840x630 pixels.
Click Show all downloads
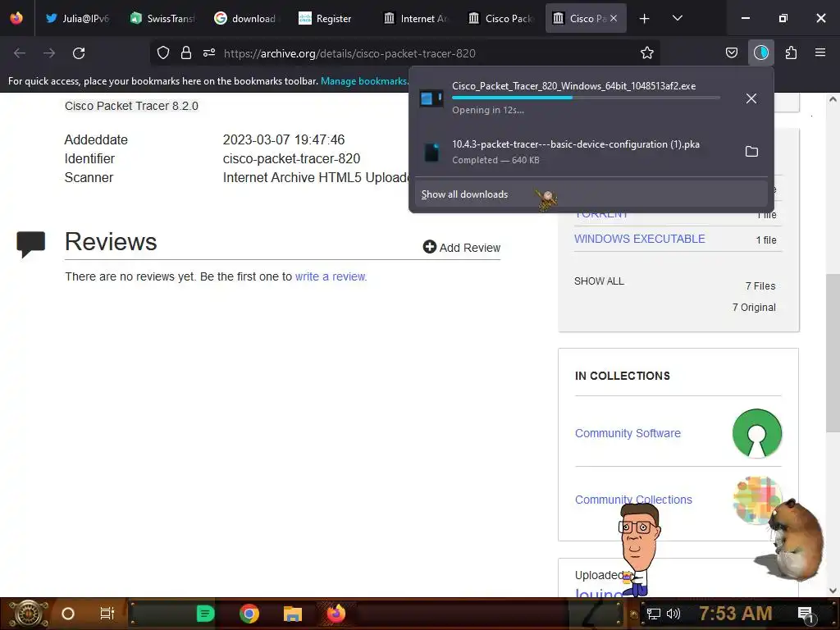pyautogui.click(x=591, y=194)
